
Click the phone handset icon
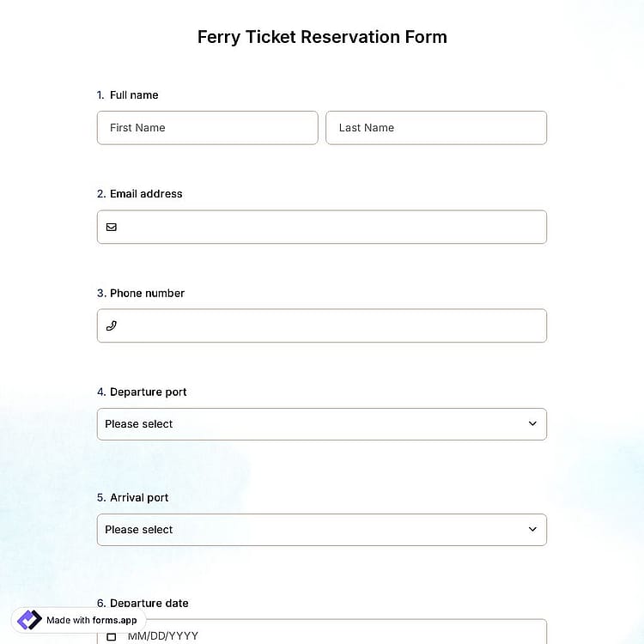click(x=112, y=325)
